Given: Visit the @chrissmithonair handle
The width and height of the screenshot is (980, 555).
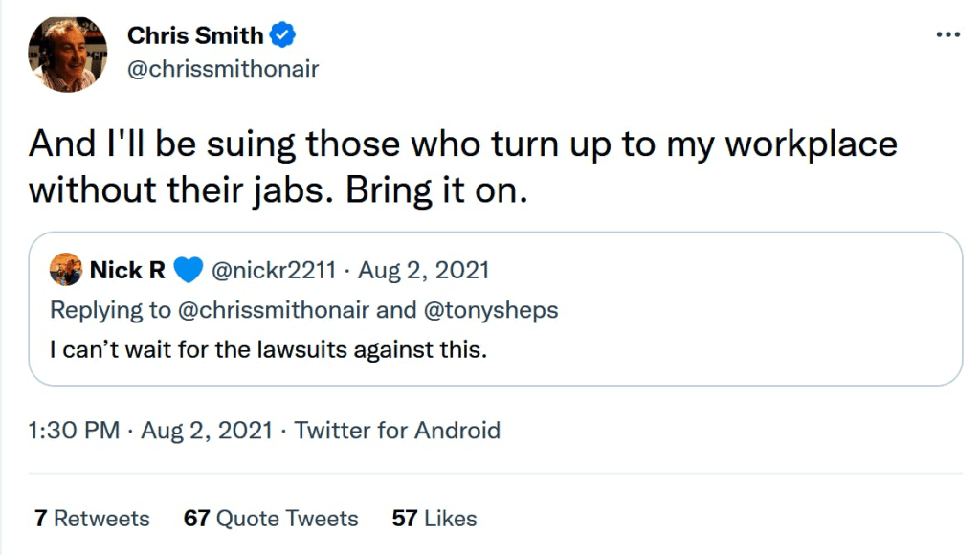Looking at the screenshot, I should tap(223, 69).
